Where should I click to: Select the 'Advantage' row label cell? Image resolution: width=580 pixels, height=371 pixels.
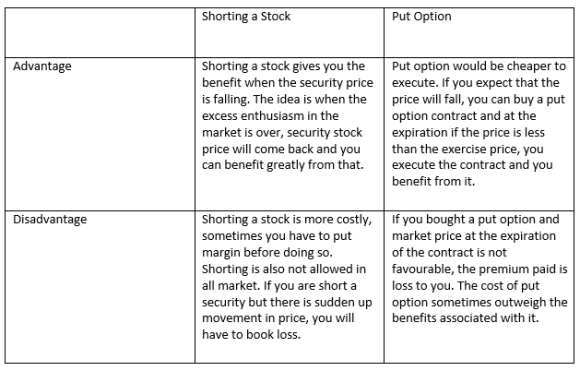(x=100, y=134)
